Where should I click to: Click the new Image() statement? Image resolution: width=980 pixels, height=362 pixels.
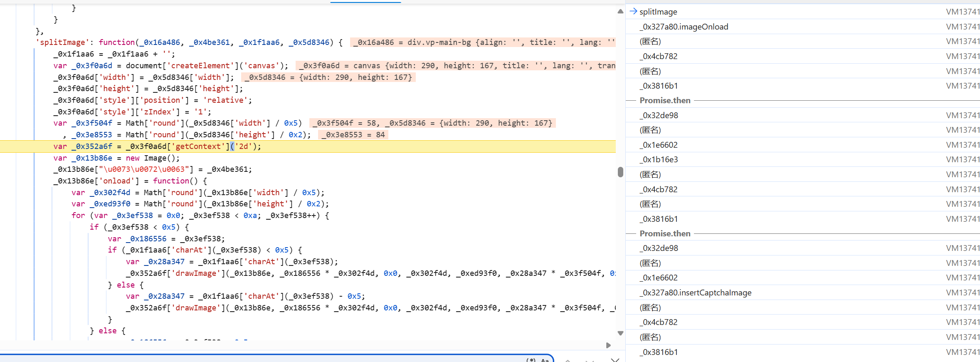tap(116, 158)
